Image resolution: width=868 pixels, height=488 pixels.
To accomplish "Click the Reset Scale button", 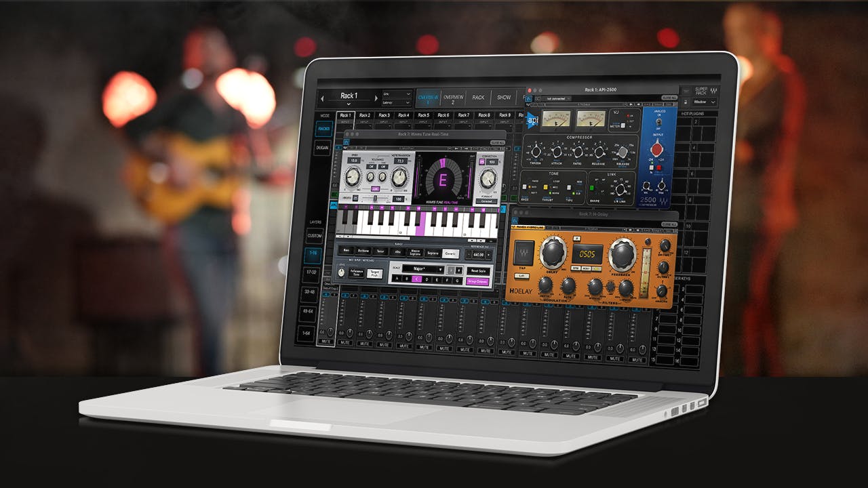I will pyautogui.click(x=477, y=270).
